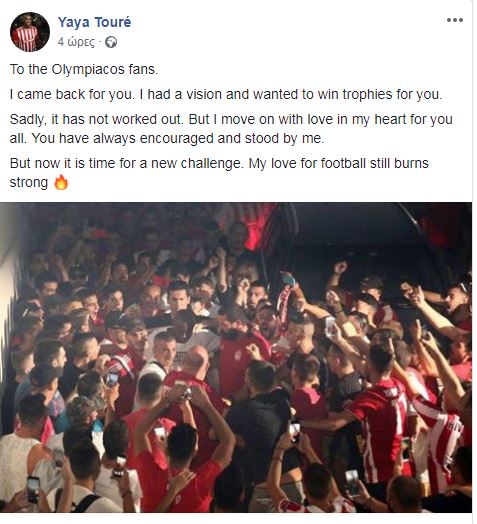Open Yaya Touré's profile picture
The height and width of the screenshot is (524, 477).
pos(30,32)
